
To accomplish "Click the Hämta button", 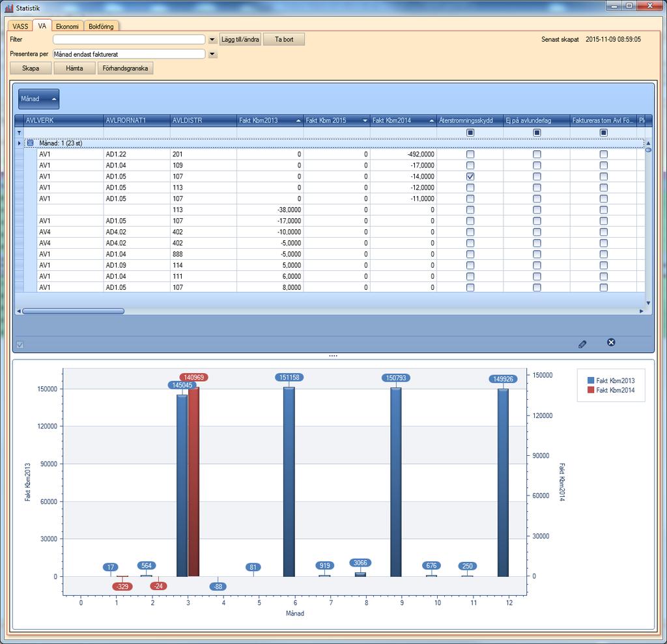I will [74, 68].
